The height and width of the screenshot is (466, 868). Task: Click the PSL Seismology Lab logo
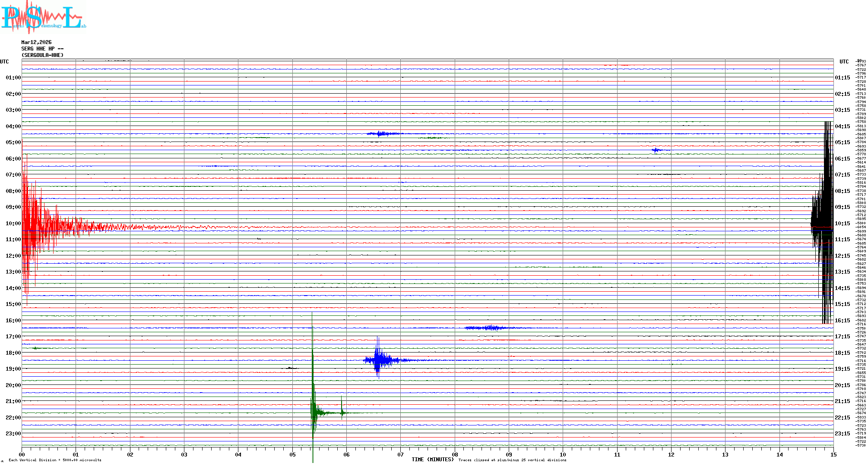point(43,17)
